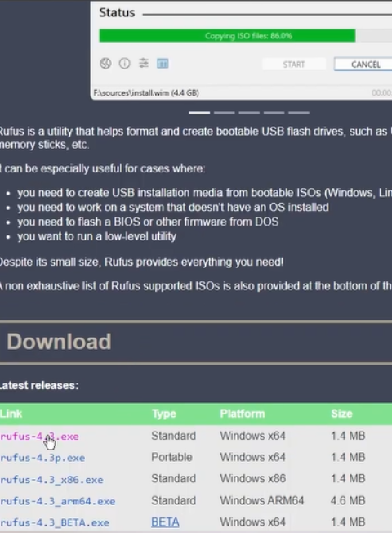This screenshot has width=392, height=533.
Task: Click the install.wim file path in status bar
Action: [x=146, y=93]
